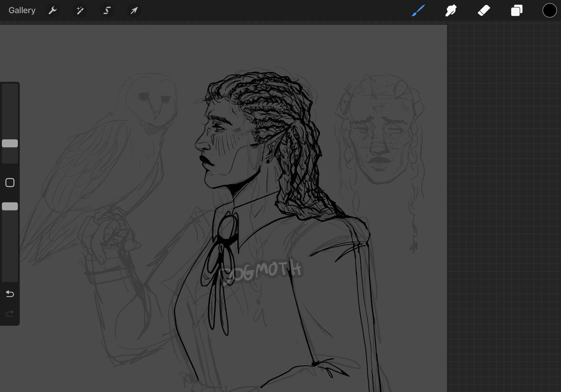The image size is (561, 392).
Task: Open the Adjustments magic wand menu
Action: click(80, 10)
